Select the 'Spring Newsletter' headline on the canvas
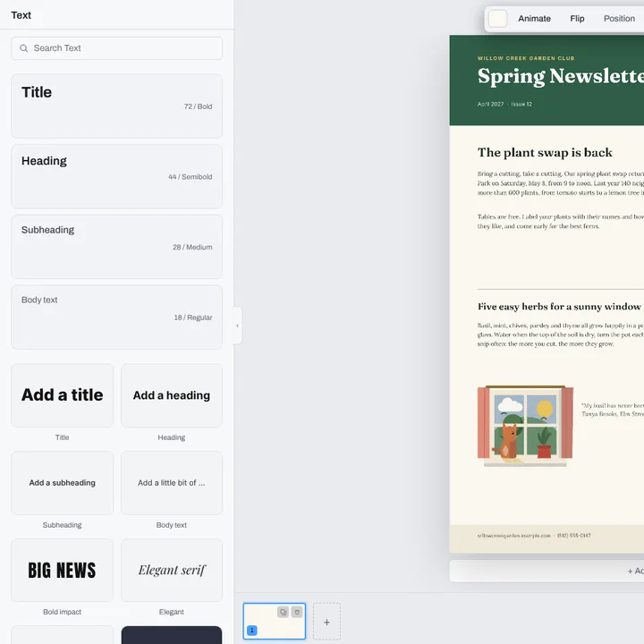644x644 pixels. tap(561, 76)
